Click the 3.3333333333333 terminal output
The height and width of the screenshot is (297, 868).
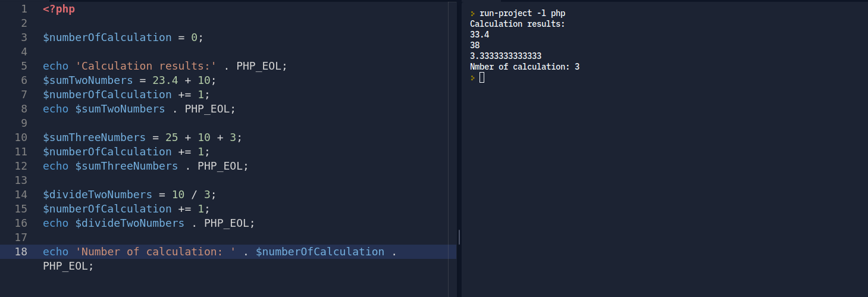[x=505, y=56]
